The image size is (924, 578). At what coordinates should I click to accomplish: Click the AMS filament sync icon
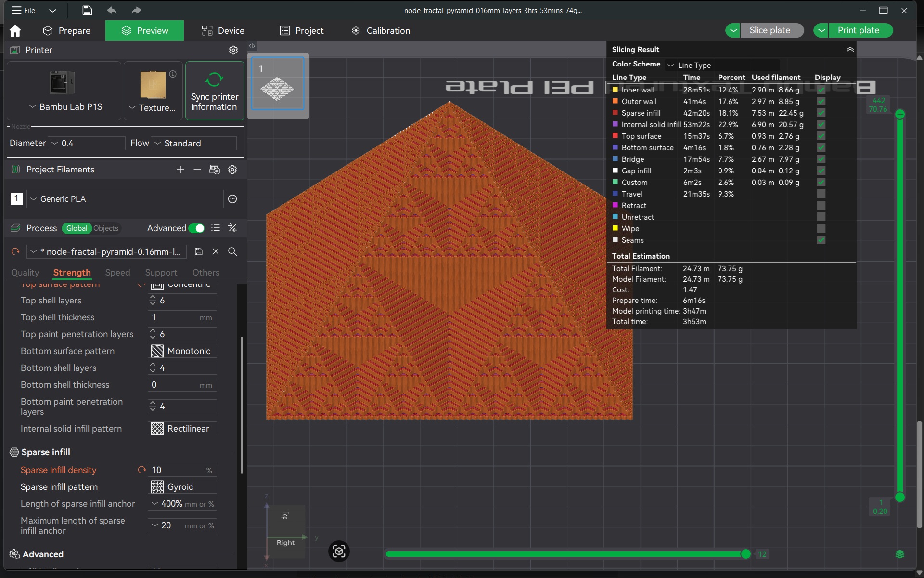[215, 170]
